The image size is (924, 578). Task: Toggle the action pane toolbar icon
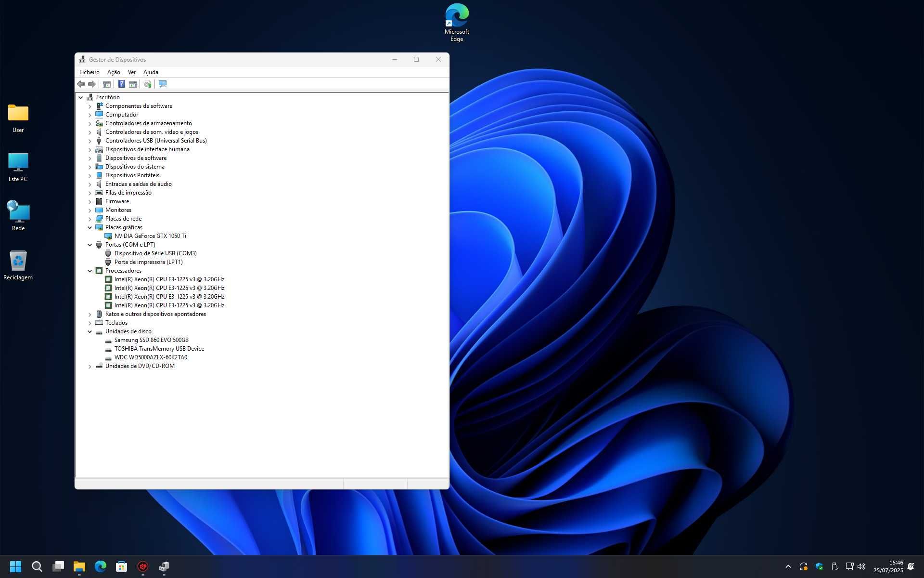[133, 84]
